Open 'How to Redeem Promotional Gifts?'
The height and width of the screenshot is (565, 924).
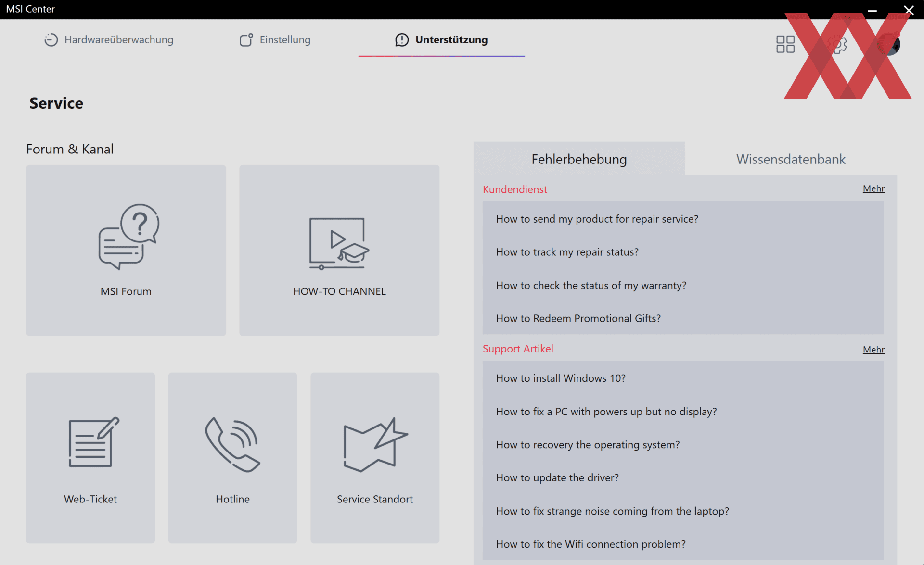coord(683,318)
